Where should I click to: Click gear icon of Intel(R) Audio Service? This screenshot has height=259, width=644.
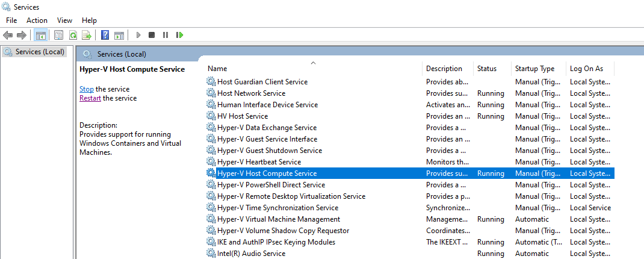211,253
